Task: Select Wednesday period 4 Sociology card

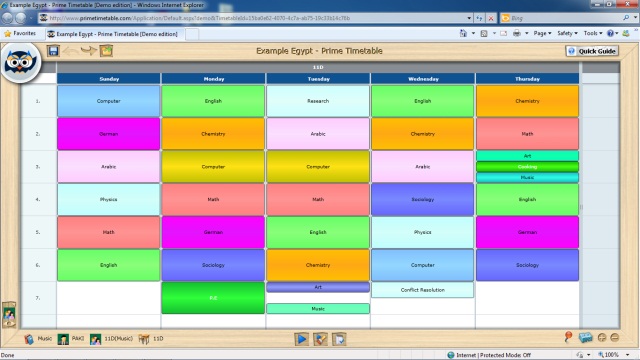Action: click(422, 200)
